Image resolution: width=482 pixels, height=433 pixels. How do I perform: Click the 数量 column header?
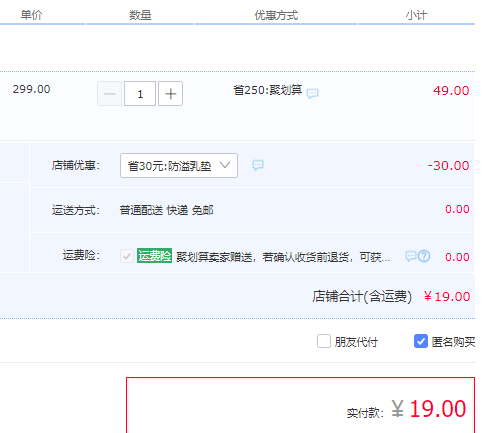click(140, 15)
